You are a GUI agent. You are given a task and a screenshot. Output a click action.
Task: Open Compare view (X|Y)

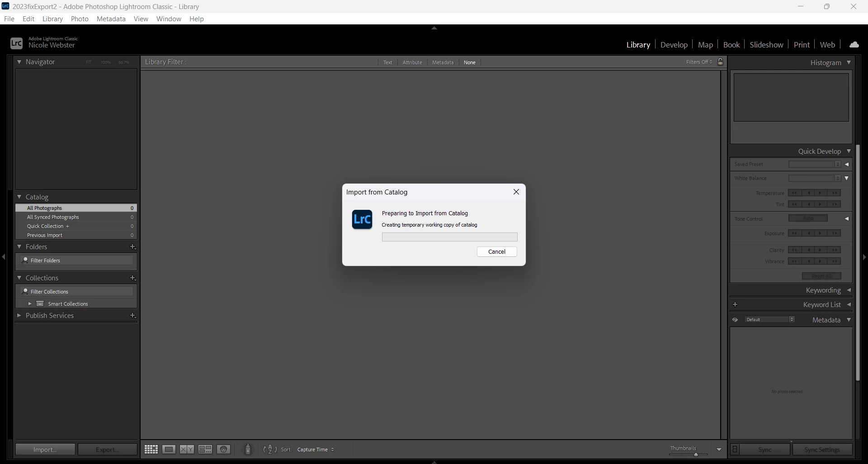point(187,449)
